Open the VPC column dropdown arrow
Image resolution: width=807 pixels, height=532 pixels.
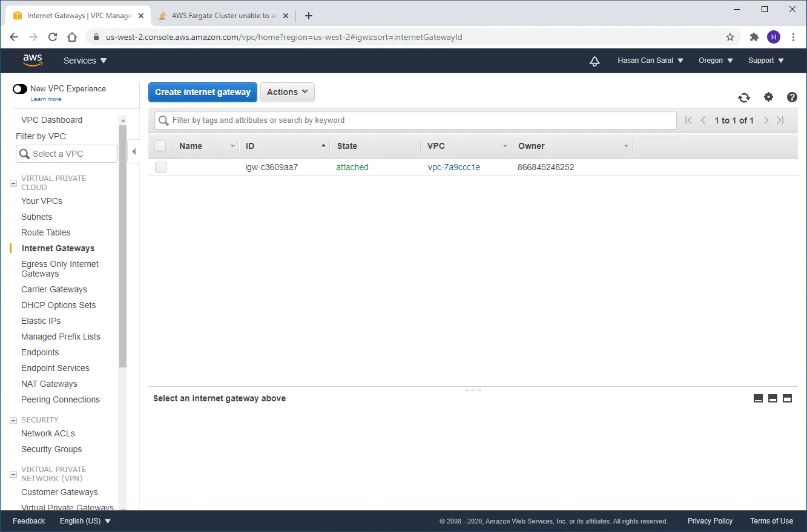(506, 146)
